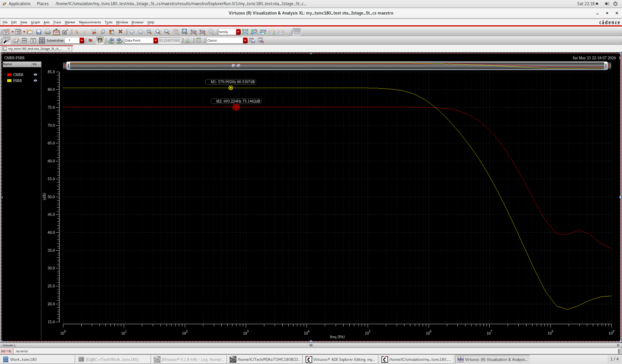Click the open folder icon

[x=30, y=32]
